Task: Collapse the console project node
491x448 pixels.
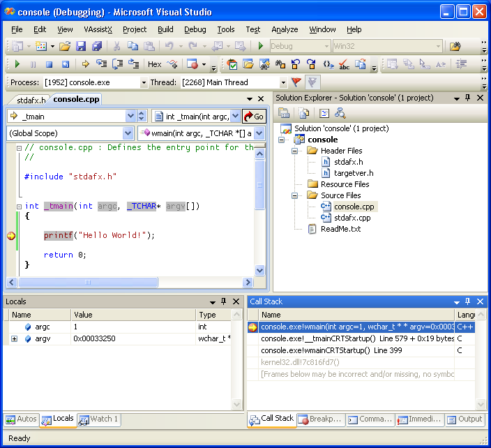Action: click(x=282, y=140)
